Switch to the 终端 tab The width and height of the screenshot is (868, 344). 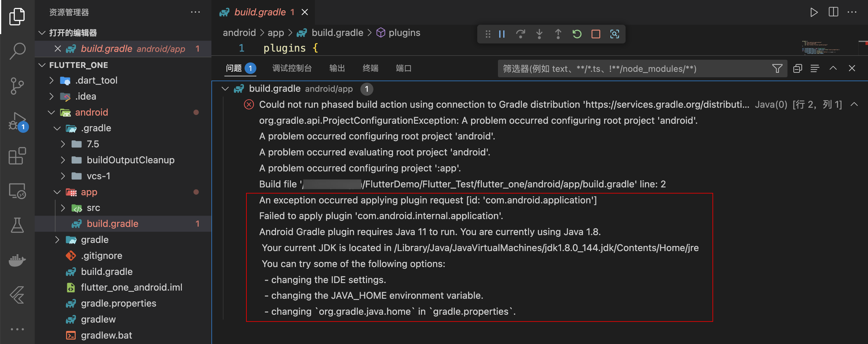point(370,68)
